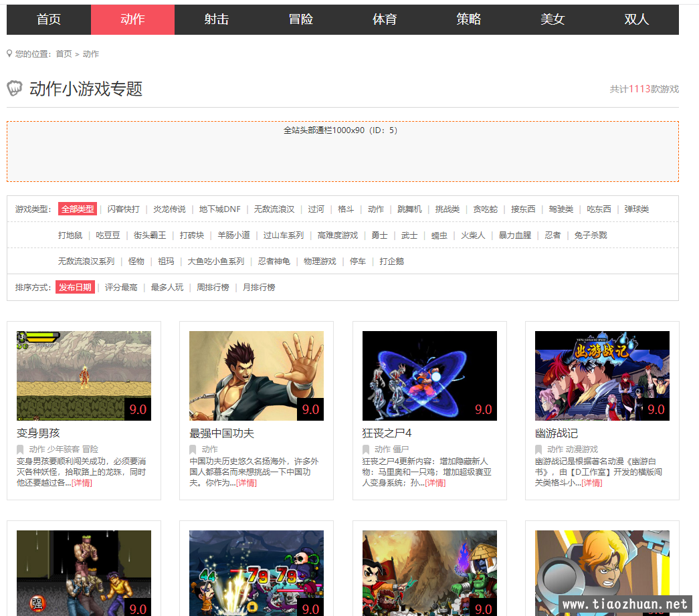Click the 僵尸 tag under 狂丧之尸4
The height and width of the screenshot is (616, 699).
(x=401, y=449)
